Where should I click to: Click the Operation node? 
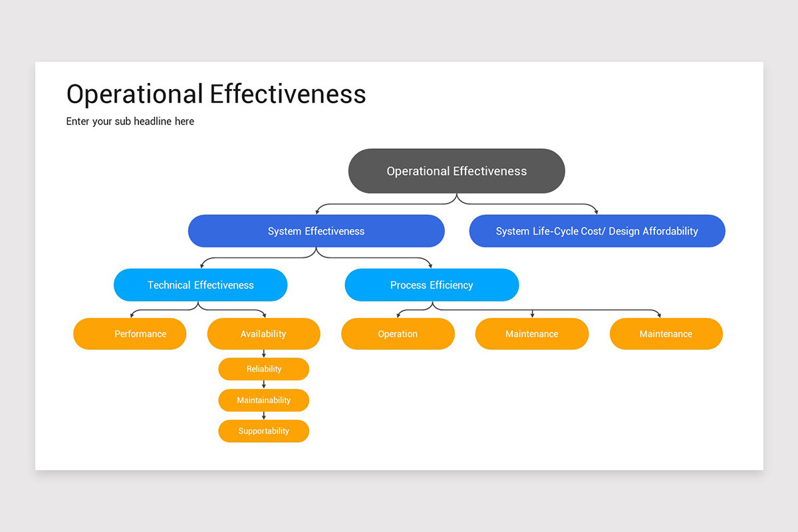(x=398, y=333)
